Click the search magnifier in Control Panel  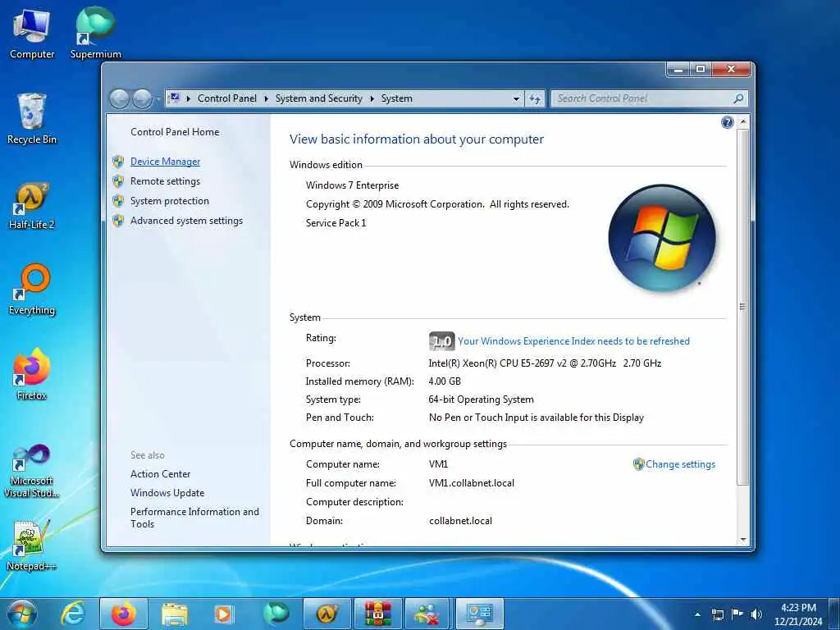pyautogui.click(x=738, y=98)
